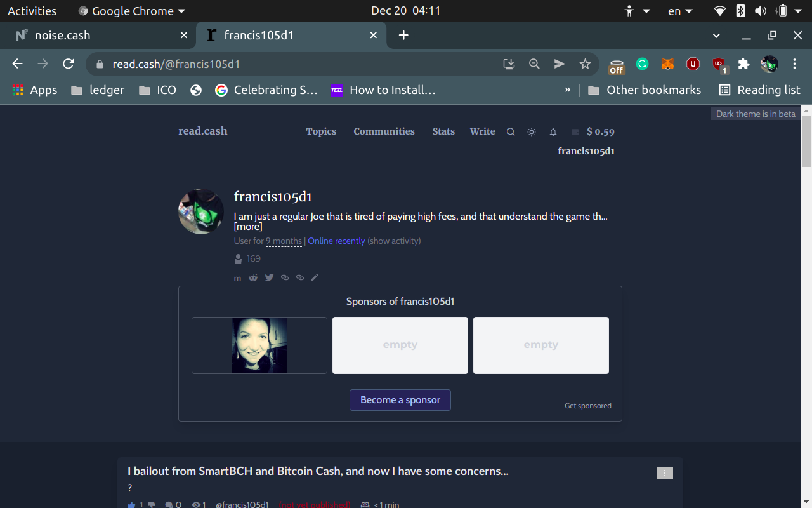Click the share/send icon in address bar
Viewport: 812px width, 508px height.
coord(560,63)
